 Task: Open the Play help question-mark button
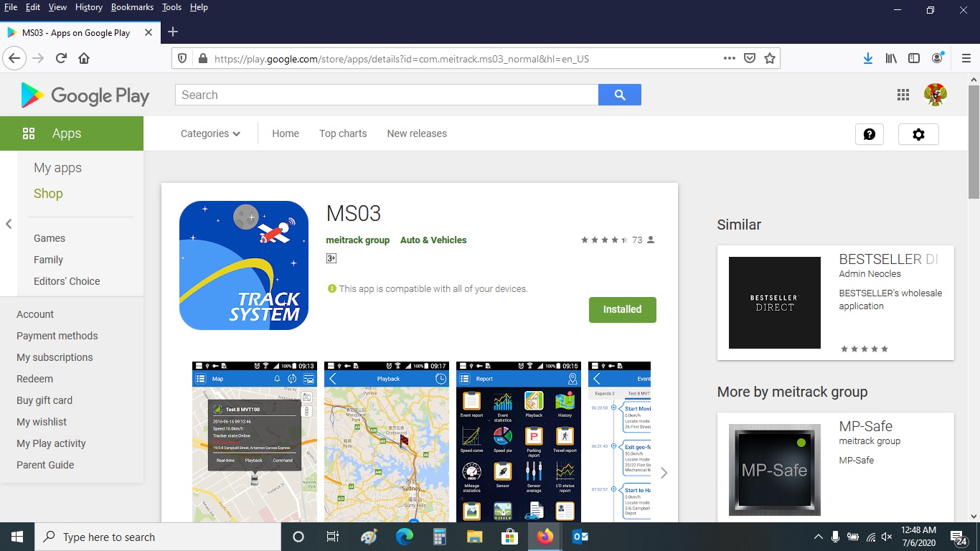pyautogui.click(x=870, y=134)
